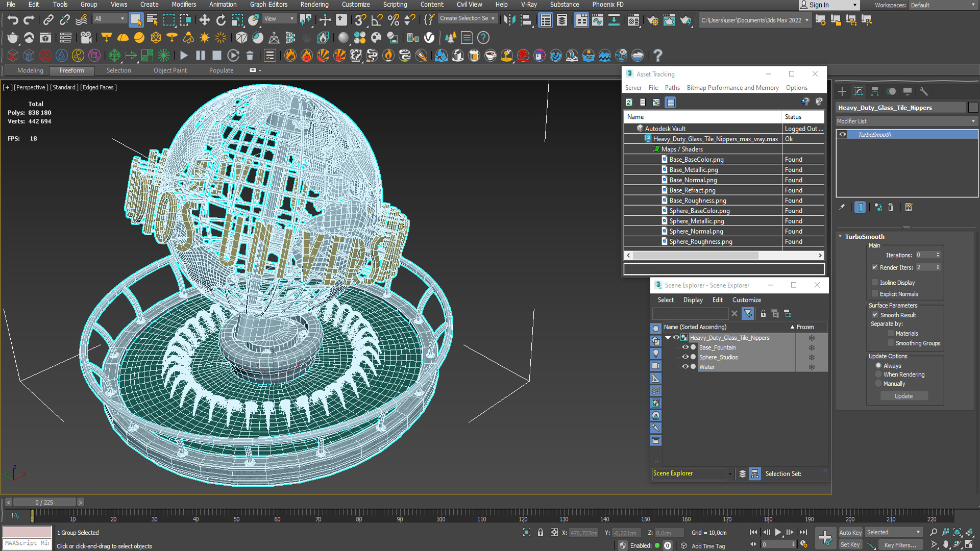The height and width of the screenshot is (551, 980).
Task: Enable Explicit Normals checkbox
Action: pyautogui.click(x=875, y=294)
